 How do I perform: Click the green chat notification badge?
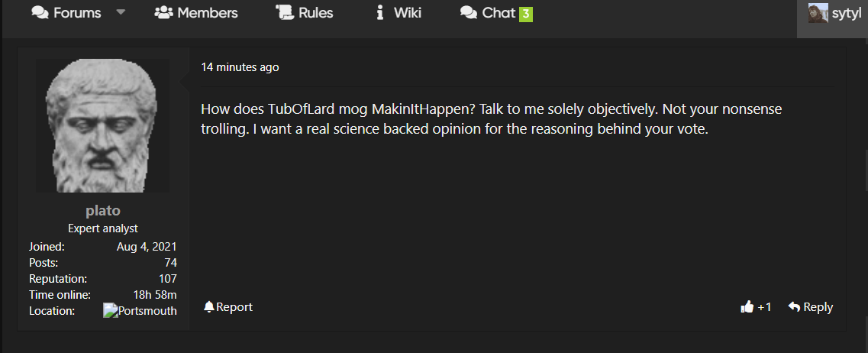pos(525,14)
